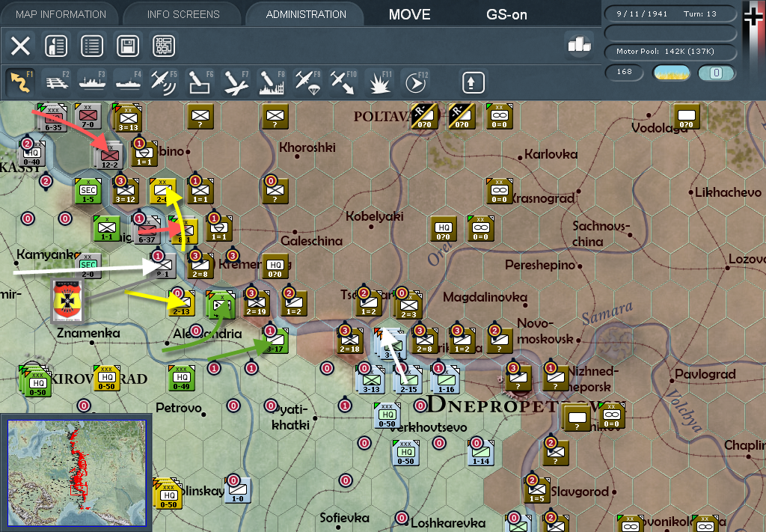Select the light blue 1-16 unit

click(446, 379)
